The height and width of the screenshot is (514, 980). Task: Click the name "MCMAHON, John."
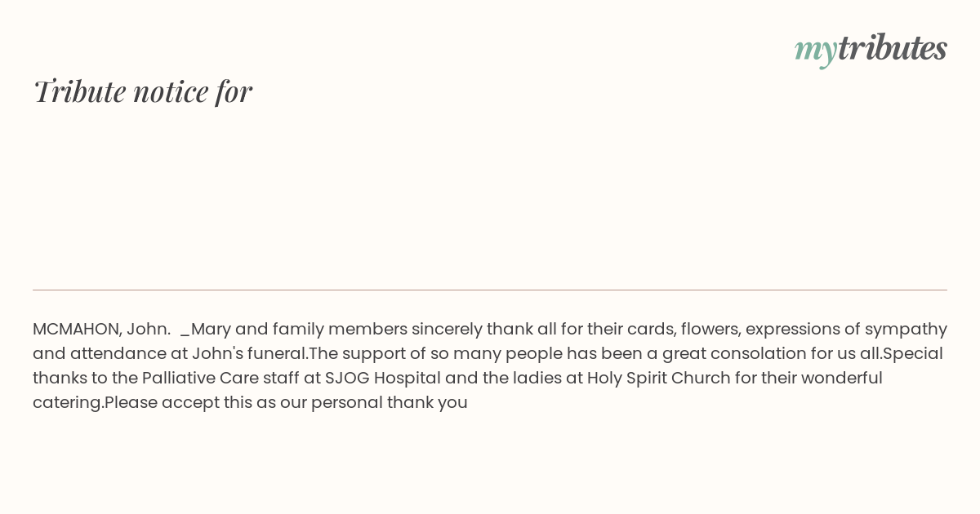102,329
